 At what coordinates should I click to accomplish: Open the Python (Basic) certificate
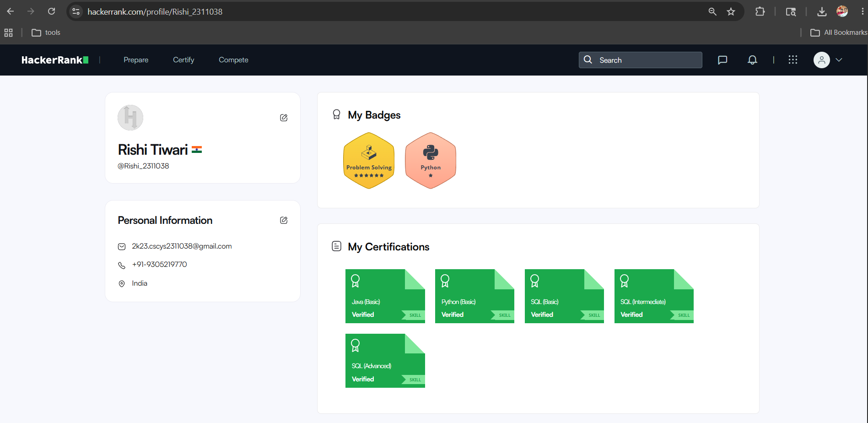click(474, 296)
